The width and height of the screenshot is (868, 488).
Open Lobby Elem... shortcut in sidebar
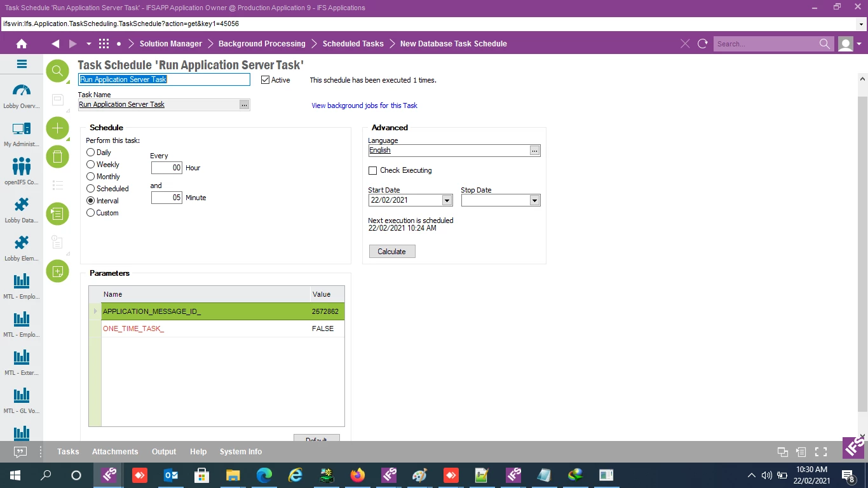[22, 248]
